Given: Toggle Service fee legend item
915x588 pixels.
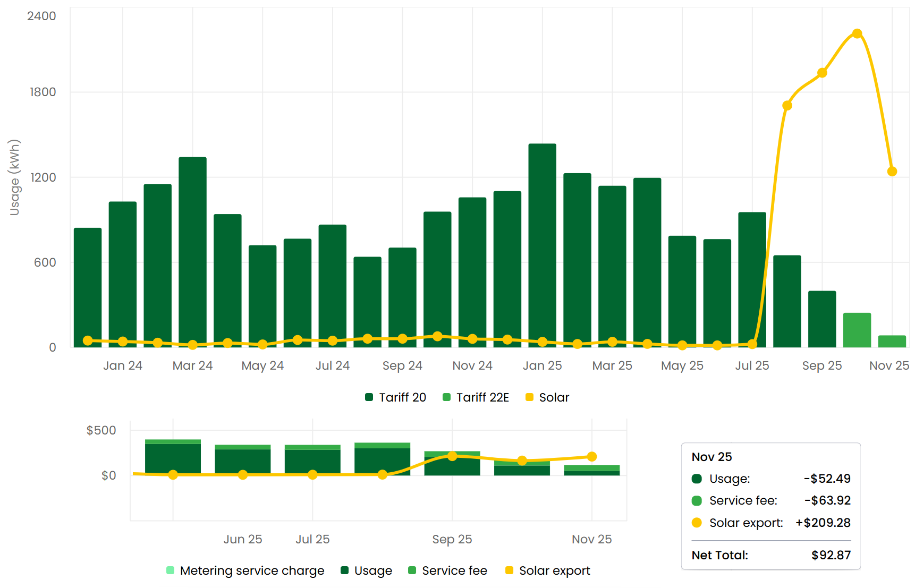Looking at the screenshot, I should pos(448,570).
